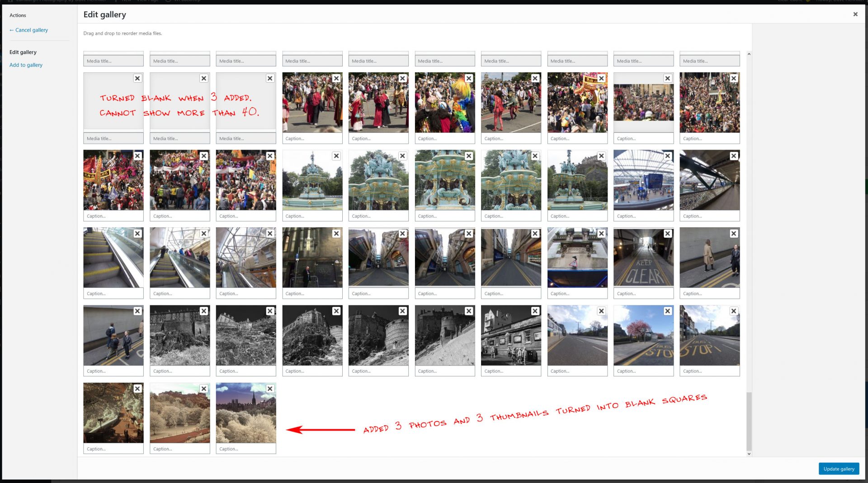
Task: Remove the escalator with people photo
Action: 204,234
